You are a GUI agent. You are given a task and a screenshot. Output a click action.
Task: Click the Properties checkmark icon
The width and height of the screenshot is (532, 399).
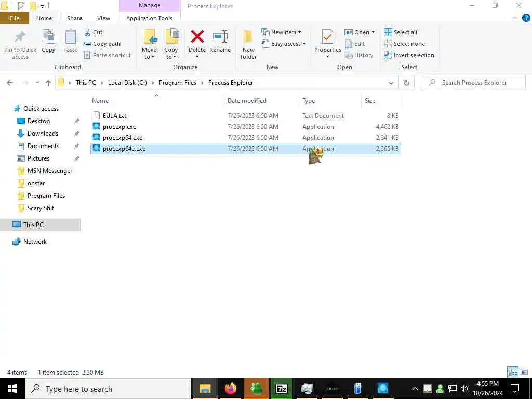click(327, 37)
